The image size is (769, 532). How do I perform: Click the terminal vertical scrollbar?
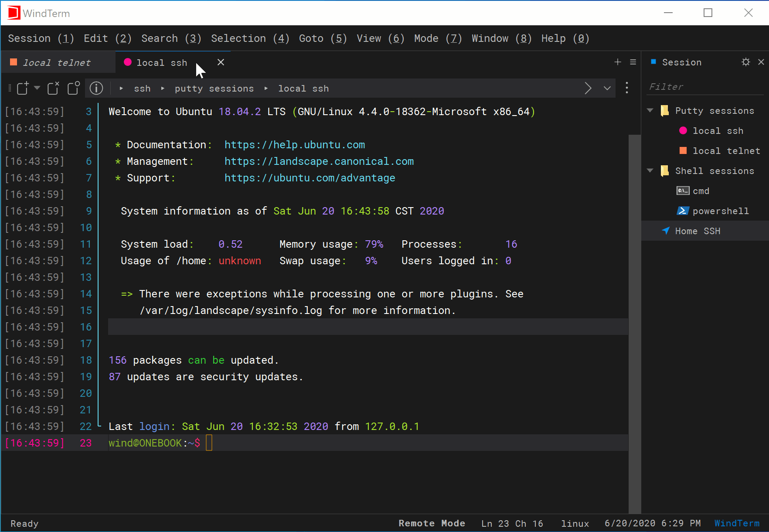coord(635,324)
